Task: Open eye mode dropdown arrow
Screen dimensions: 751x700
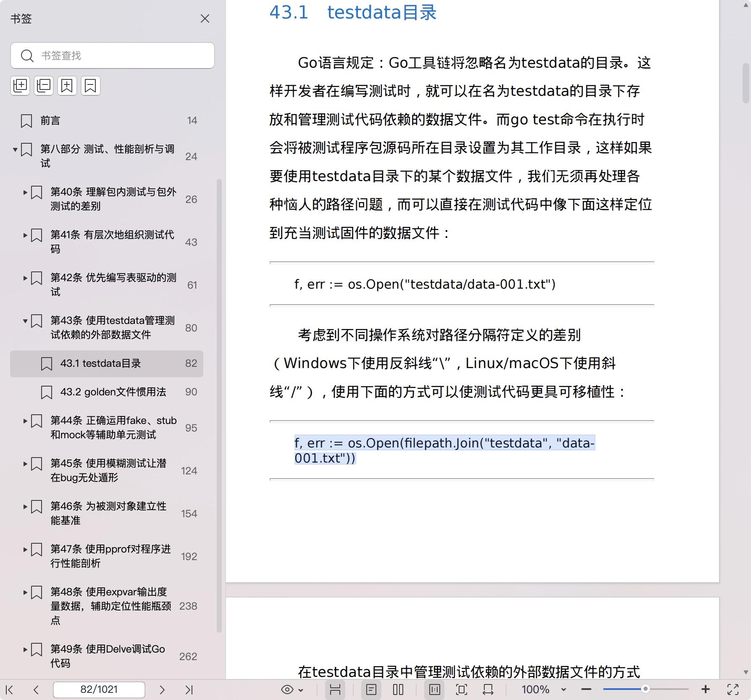Action: (301, 690)
